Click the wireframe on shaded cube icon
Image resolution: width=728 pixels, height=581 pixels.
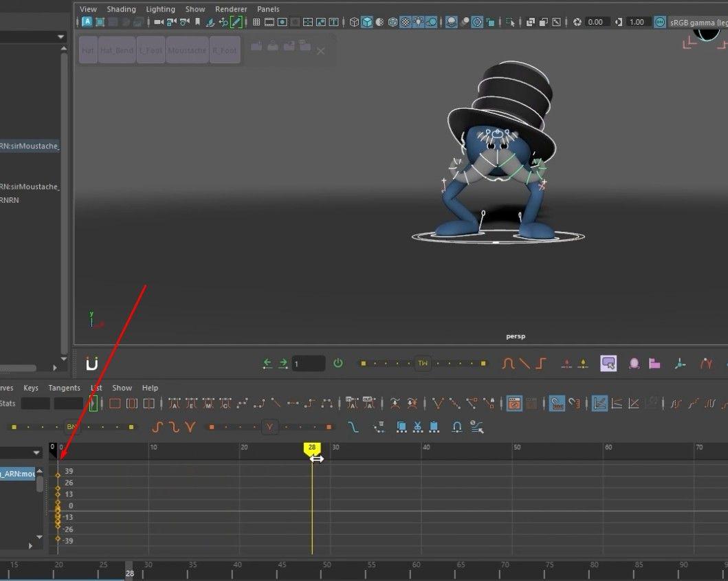tap(393, 22)
